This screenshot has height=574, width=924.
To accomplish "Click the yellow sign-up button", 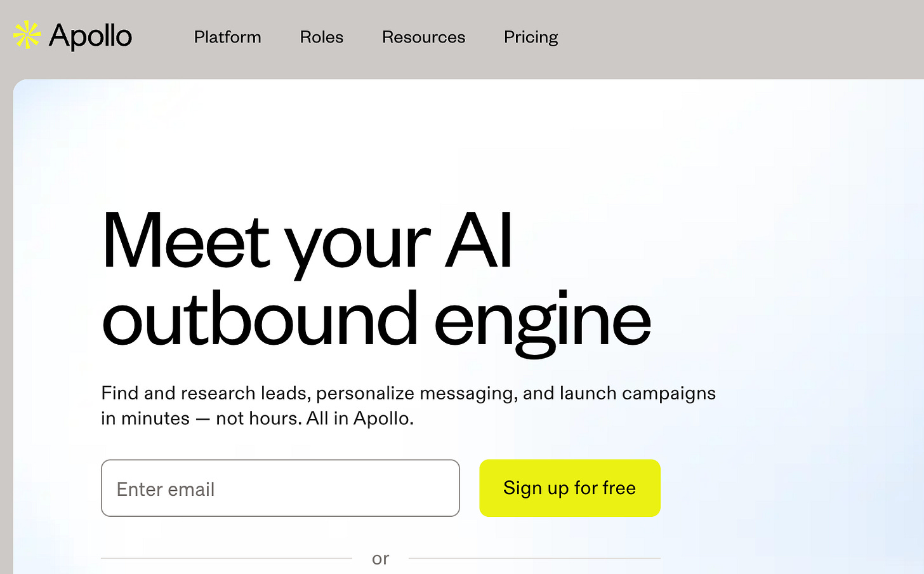I will click(x=569, y=488).
